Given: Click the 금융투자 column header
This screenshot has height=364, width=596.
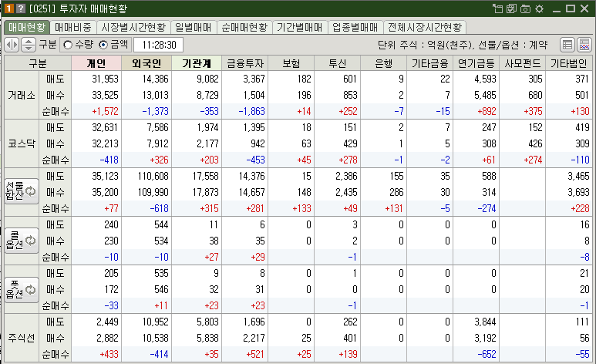Looking at the screenshot, I should [244, 63].
